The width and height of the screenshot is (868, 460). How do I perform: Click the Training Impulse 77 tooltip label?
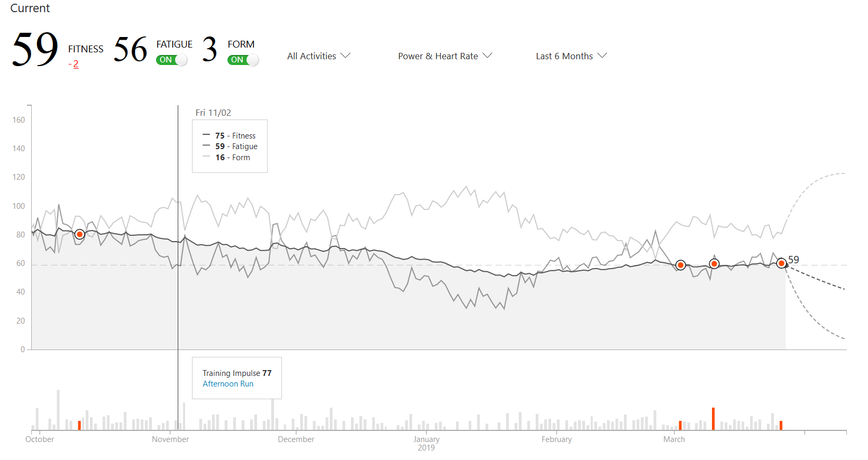click(236, 373)
